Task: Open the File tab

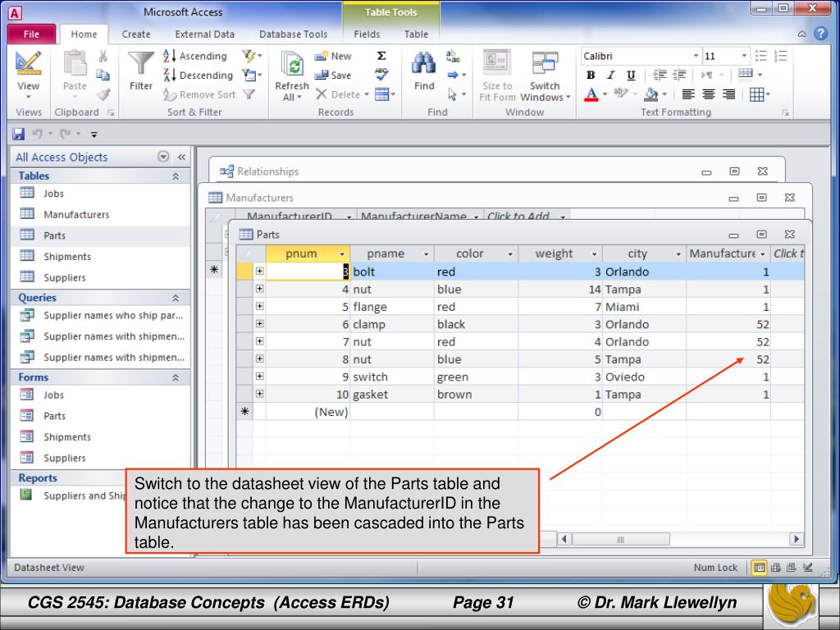Action: click(x=31, y=34)
